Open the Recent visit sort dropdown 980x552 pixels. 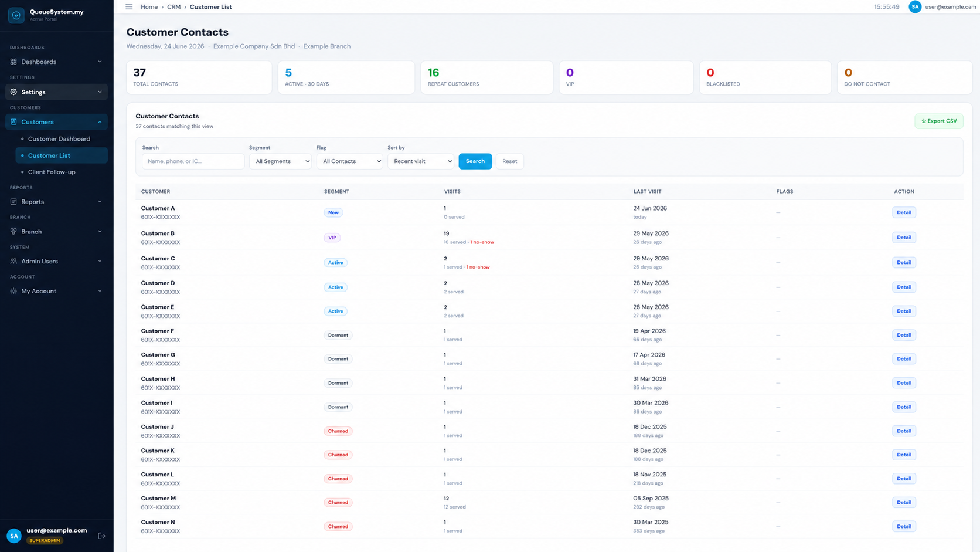[421, 161]
